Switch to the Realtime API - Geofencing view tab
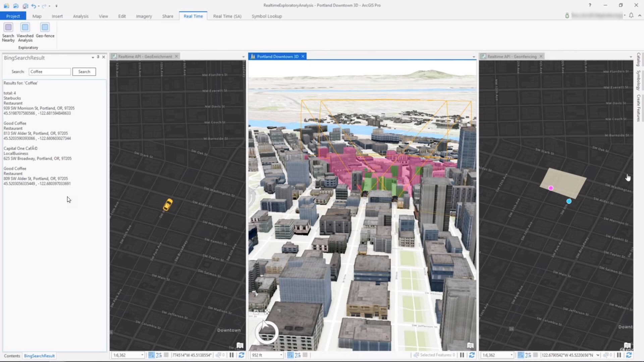This screenshot has width=644, height=362. [x=512, y=56]
